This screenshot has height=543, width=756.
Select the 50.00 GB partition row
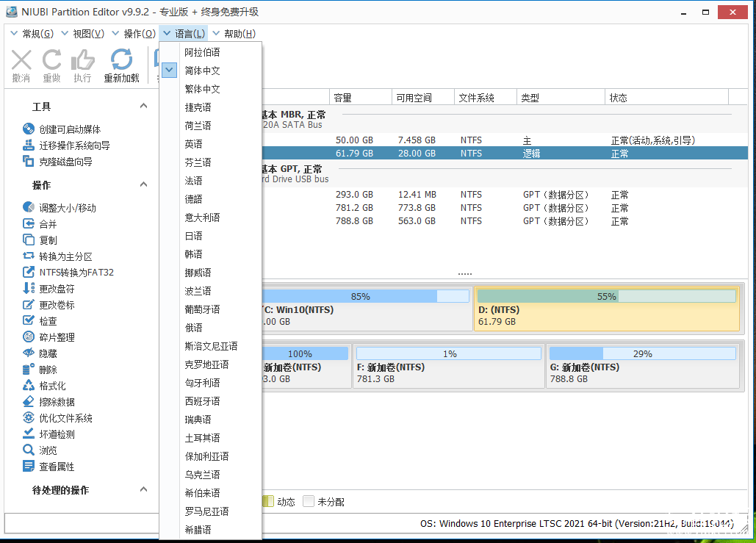click(505, 140)
